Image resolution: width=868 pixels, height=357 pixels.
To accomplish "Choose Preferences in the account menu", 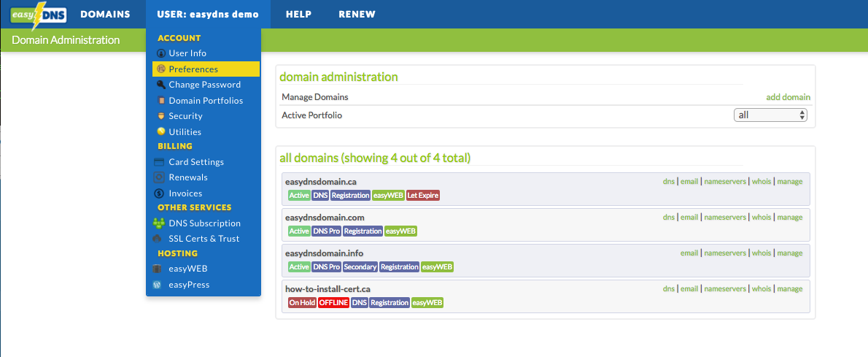I will [x=206, y=69].
